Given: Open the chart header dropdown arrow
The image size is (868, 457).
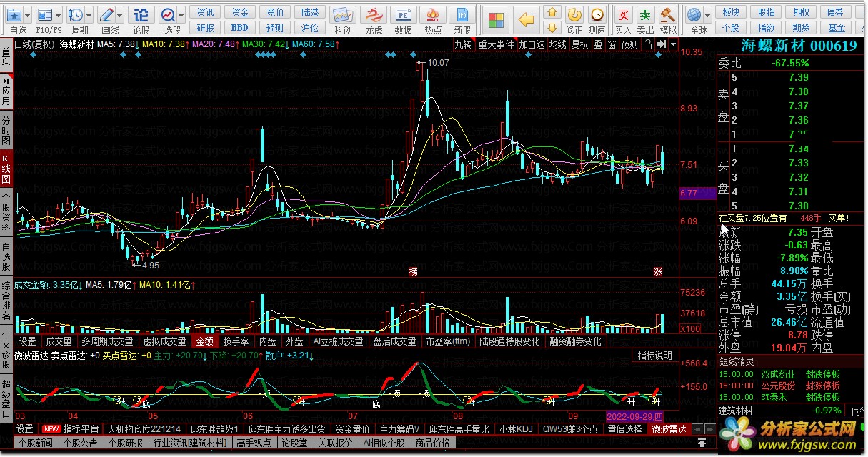Looking at the screenshot, I should point(673,44).
